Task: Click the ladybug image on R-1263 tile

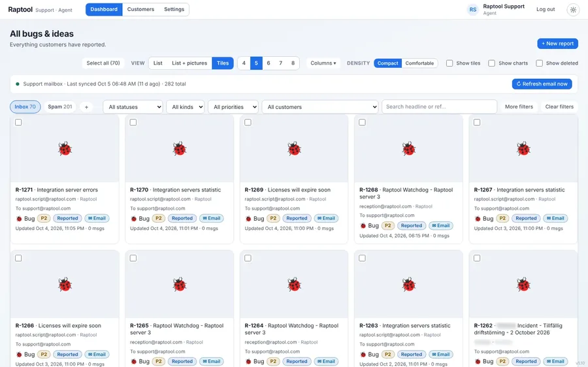Action: (x=409, y=285)
